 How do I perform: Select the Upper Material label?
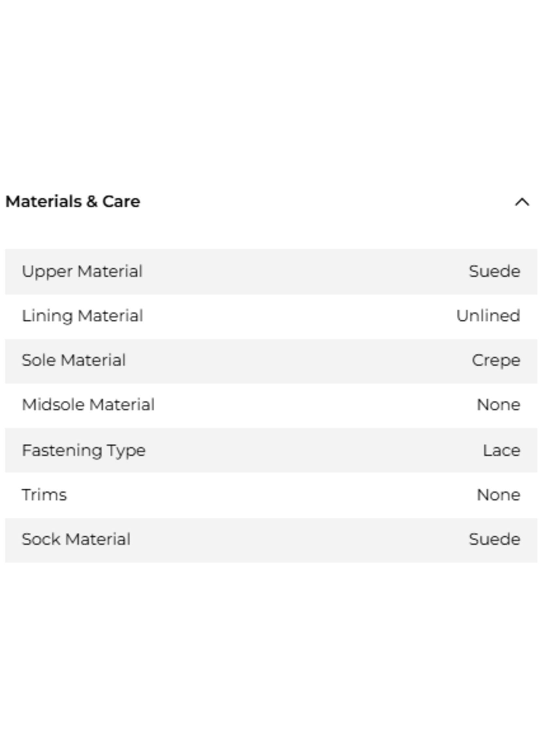[x=82, y=271]
